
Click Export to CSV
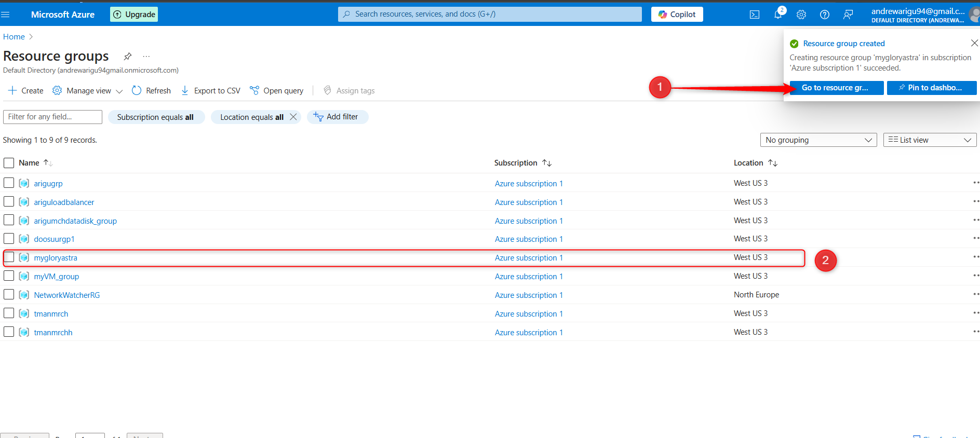coord(210,91)
